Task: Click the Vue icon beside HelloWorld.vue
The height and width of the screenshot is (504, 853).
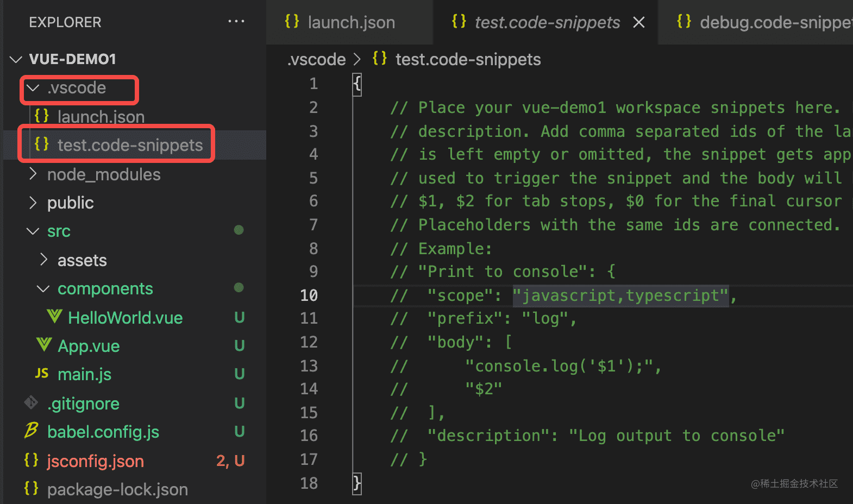Action: [54, 316]
